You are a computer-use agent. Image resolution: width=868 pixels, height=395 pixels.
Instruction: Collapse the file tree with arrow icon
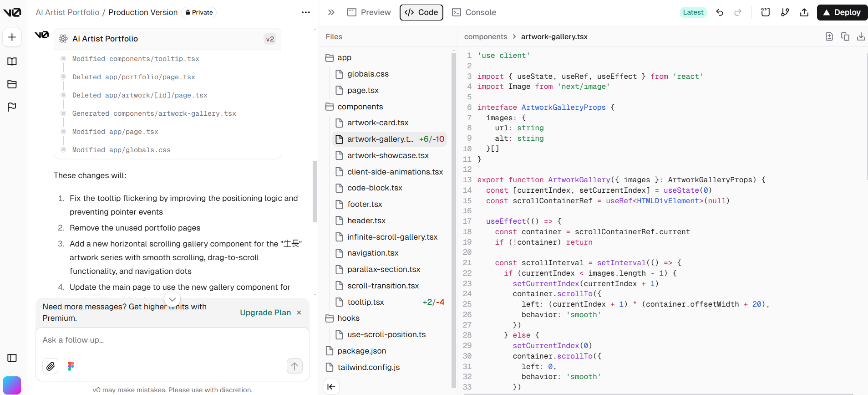point(331,387)
